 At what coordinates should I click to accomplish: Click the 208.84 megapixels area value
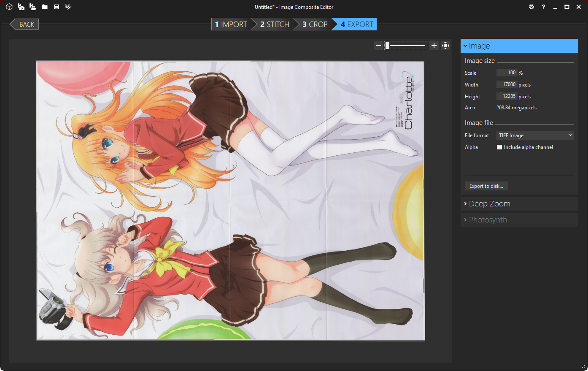pyautogui.click(x=516, y=108)
